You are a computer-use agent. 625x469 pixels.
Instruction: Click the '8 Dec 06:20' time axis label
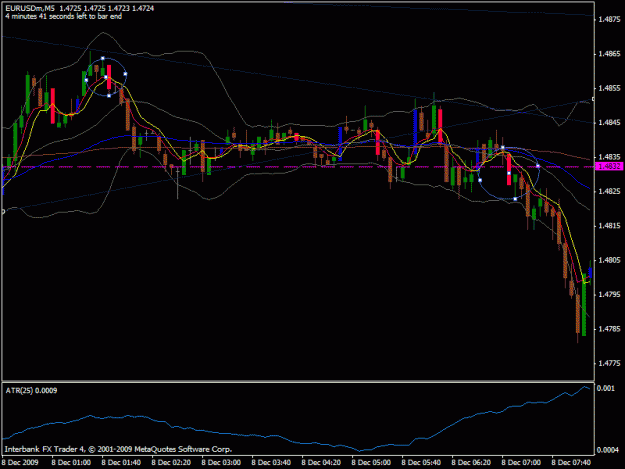tap(471, 463)
